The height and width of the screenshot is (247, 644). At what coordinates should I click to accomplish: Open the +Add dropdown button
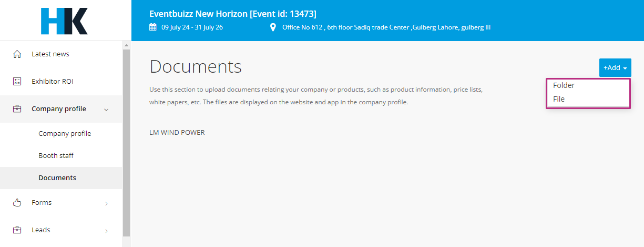pos(615,68)
